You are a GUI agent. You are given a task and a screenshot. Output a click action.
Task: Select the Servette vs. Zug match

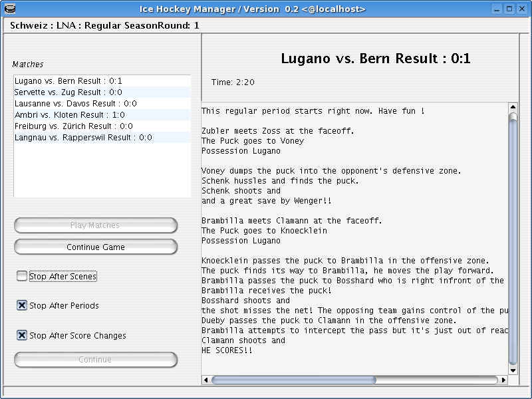pos(68,92)
